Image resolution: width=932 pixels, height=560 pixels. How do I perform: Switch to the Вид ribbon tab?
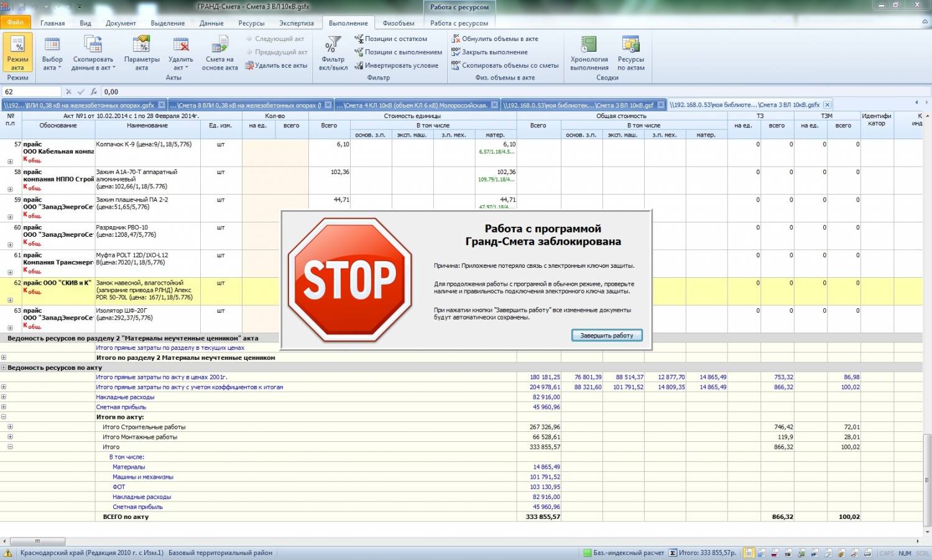click(85, 23)
